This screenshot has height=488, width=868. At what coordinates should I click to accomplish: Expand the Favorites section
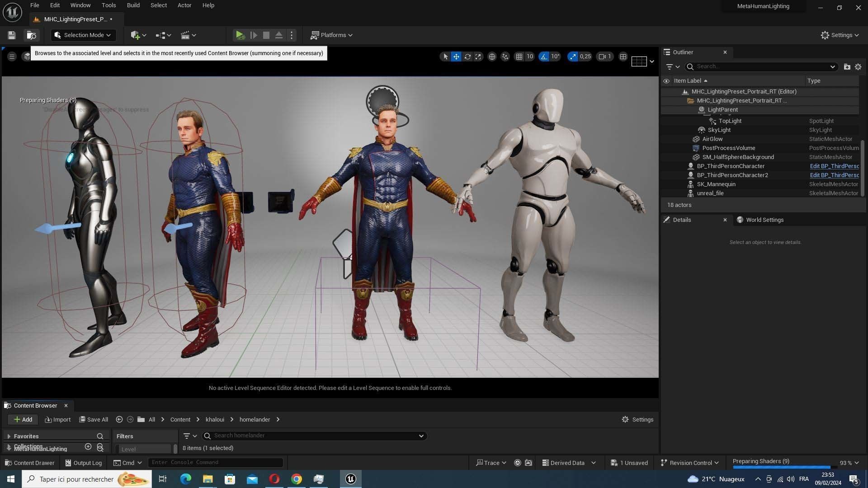[x=9, y=436]
